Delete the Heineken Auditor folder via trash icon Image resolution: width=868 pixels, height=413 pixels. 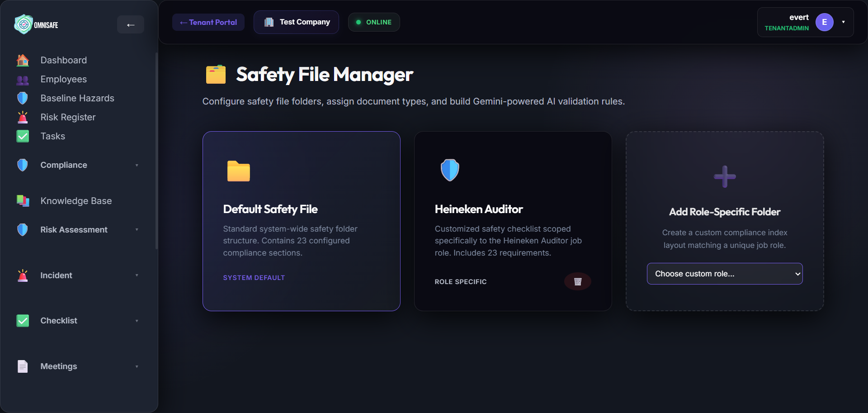(578, 281)
